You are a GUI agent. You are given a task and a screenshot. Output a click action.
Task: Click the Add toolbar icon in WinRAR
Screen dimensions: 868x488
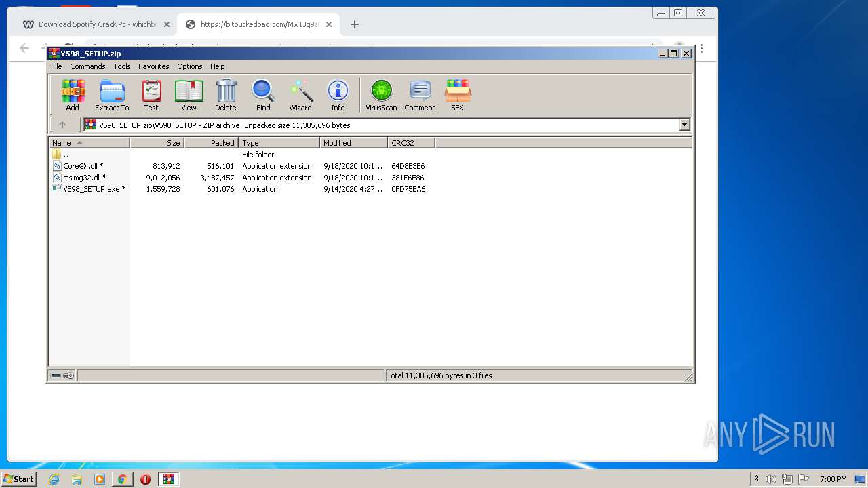pyautogui.click(x=73, y=95)
